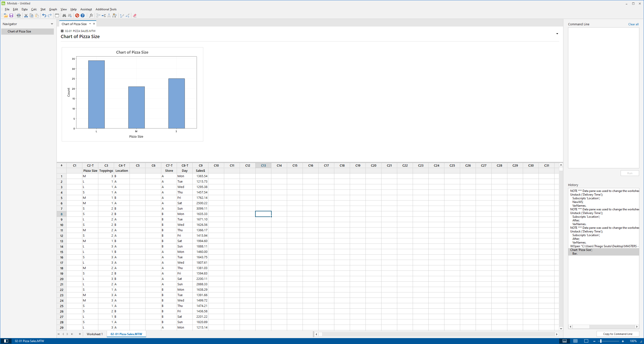Add a new worksheet with the plus button
The width and height of the screenshot is (644, 344).
[x=80, y=334]
